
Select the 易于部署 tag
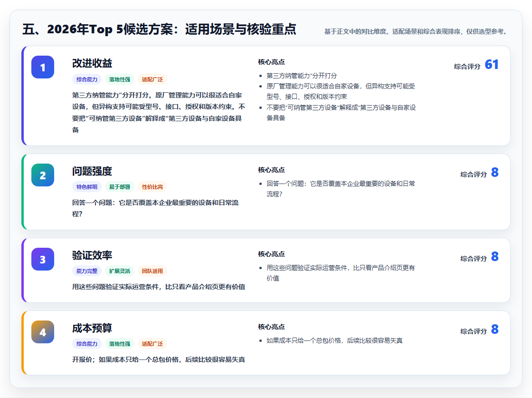(x=119, y=187)
